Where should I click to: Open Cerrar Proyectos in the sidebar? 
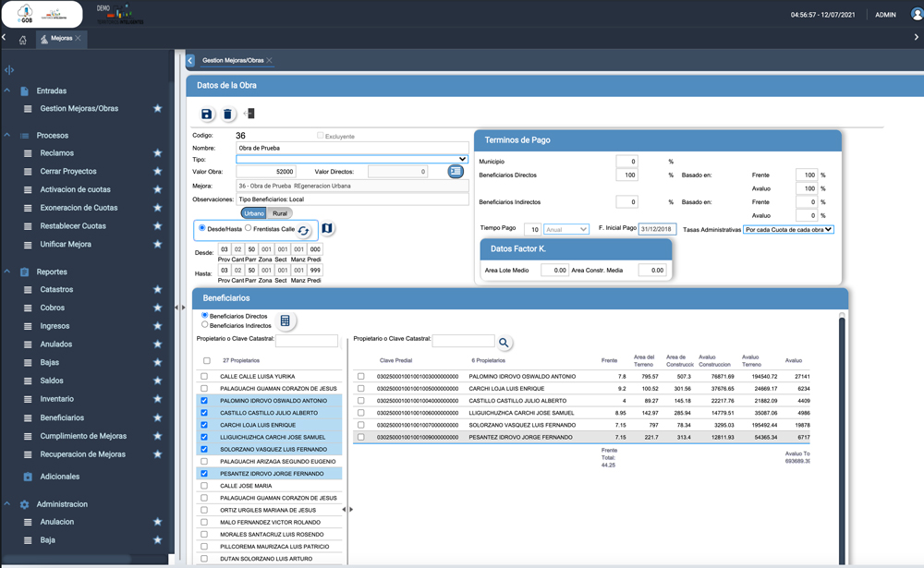(68, 172)
